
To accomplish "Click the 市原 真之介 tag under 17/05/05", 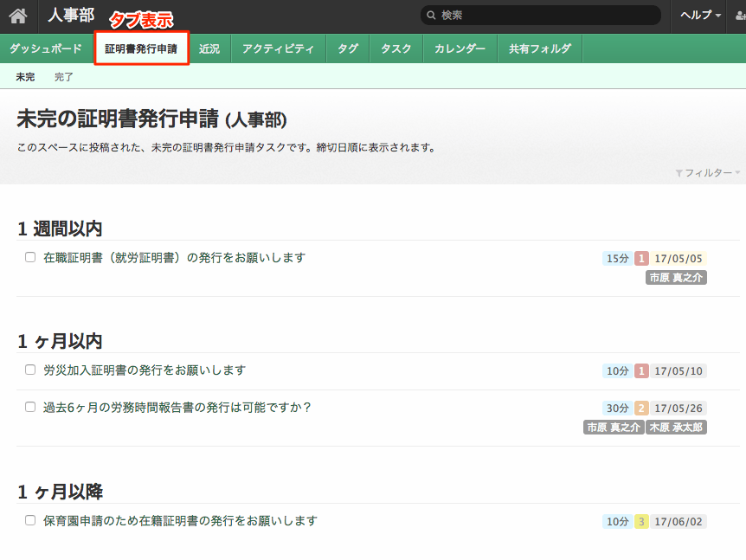I will point(676,277).
